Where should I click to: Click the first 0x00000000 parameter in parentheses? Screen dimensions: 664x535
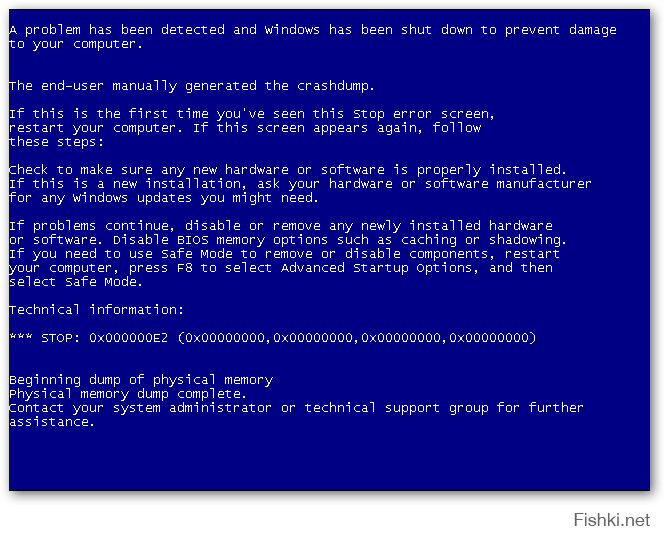(225, 338)
